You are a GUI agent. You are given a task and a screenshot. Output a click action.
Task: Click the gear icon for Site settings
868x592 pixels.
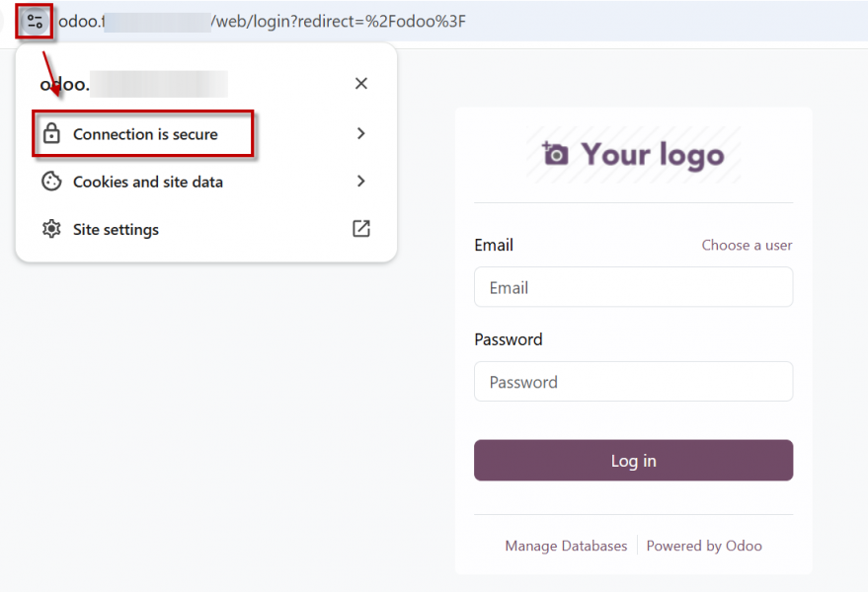(51, 229)
